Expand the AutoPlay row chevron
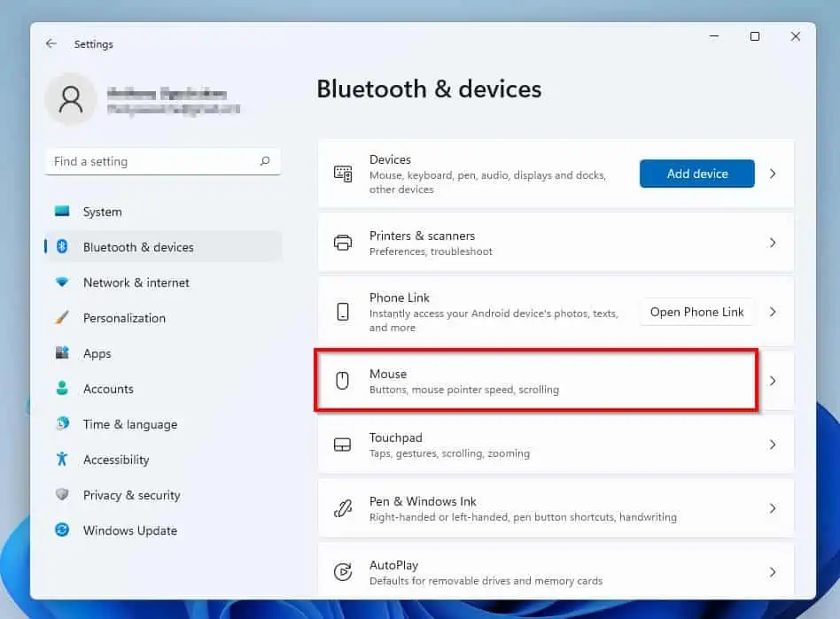840x619 pixels. [x=773, y=572]
